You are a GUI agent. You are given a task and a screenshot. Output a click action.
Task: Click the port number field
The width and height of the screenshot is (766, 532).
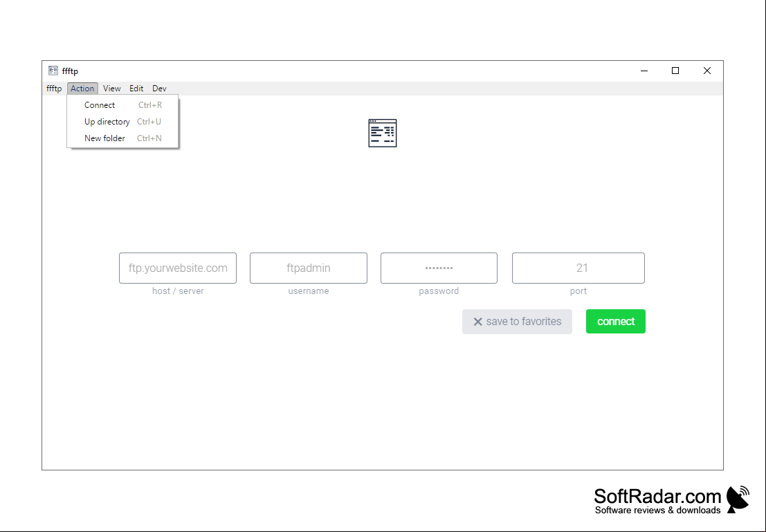[578, 268]
